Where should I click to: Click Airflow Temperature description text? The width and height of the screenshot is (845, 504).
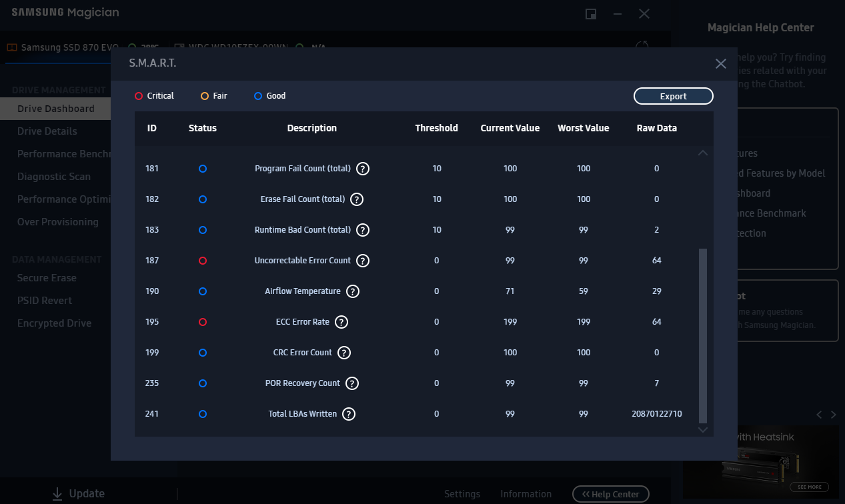[x=303, y=291]
